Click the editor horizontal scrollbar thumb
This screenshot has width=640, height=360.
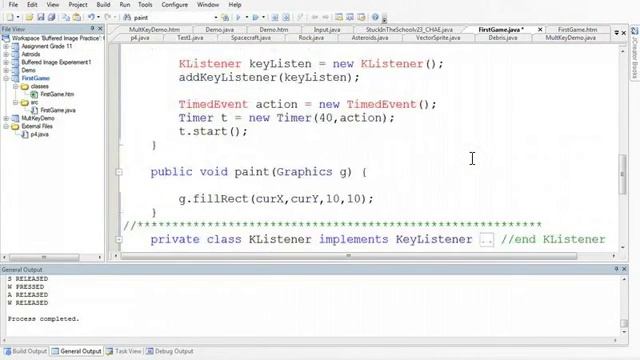point(349,256)
